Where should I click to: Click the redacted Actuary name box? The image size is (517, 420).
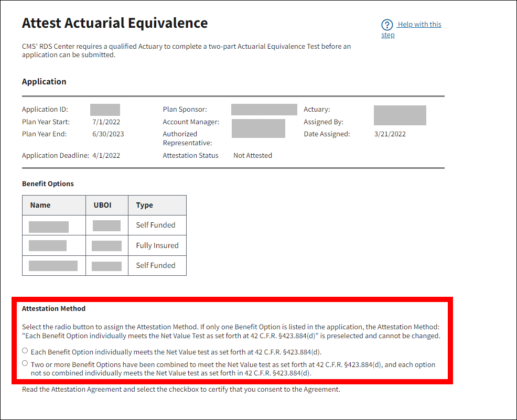400,115
